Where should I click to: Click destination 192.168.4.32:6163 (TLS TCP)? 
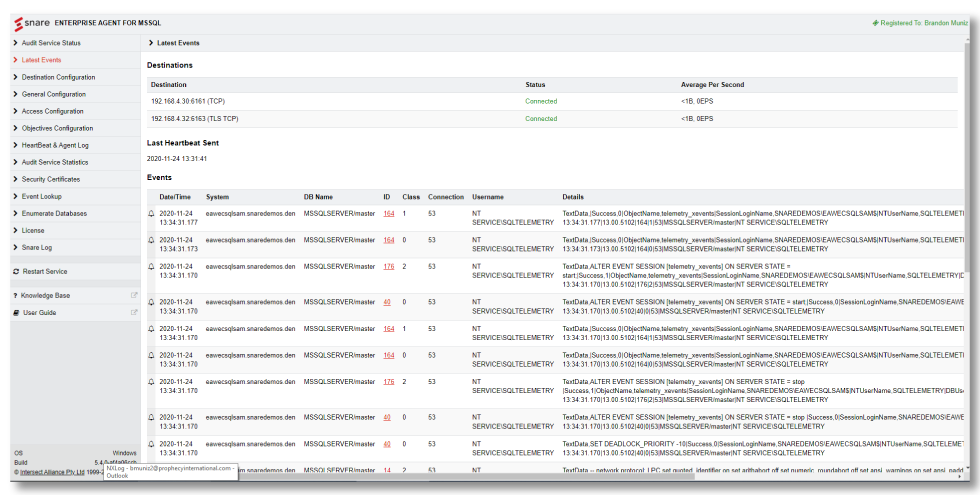pyautogui.click(x=194, y=119)
